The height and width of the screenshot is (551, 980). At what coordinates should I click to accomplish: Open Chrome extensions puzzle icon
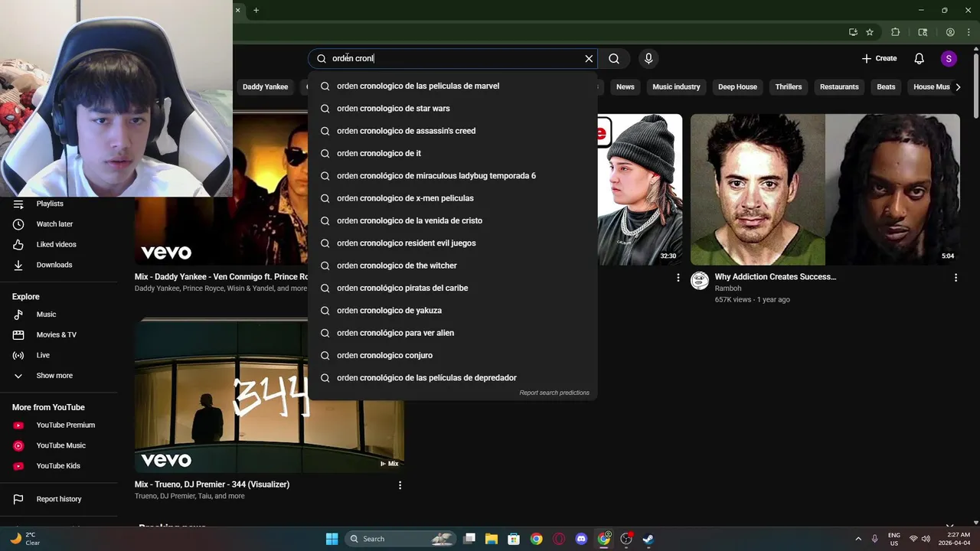895,32
